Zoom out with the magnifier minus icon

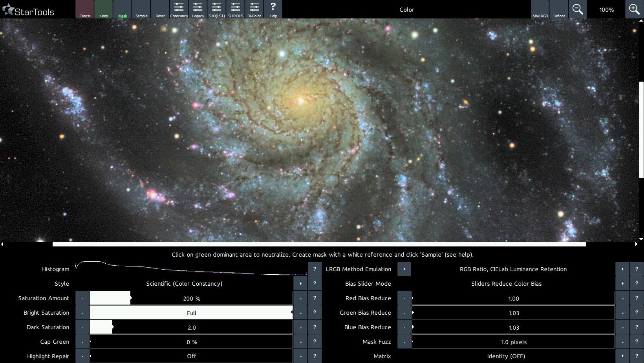pyautogui.click(x=578, y=9)
